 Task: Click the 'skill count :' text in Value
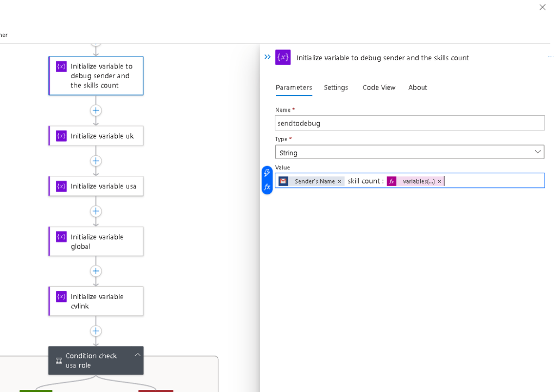[x=365, y=181]
